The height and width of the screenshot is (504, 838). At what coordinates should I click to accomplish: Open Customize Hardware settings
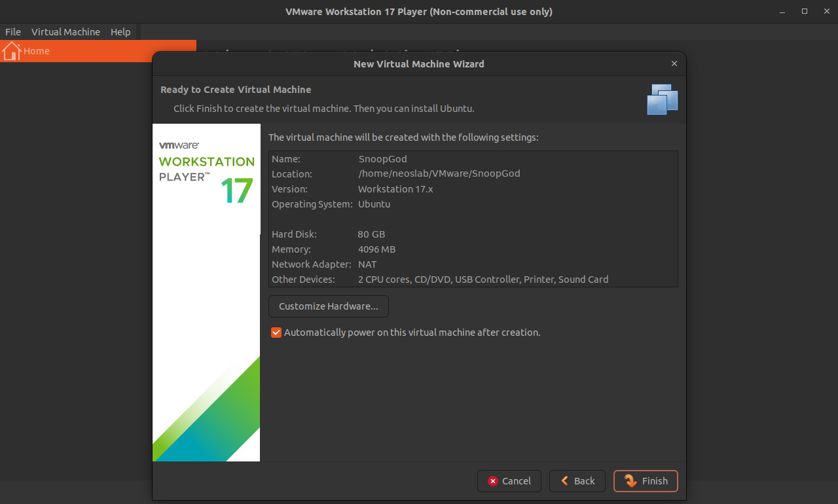329,306
